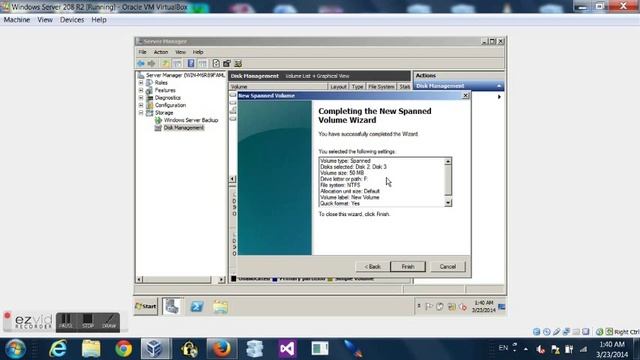Click the padlock keys icon on host taskbar
Screen dimensions: 640x360
pyautogui.click(x=189, y=349)
